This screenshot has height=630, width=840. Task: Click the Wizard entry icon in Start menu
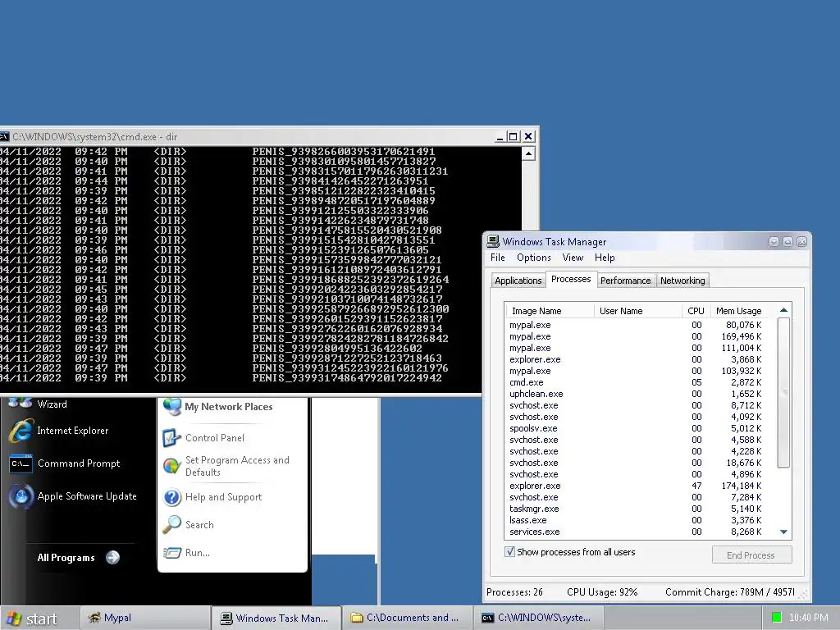pyautogui.click(x=21, y=403)
